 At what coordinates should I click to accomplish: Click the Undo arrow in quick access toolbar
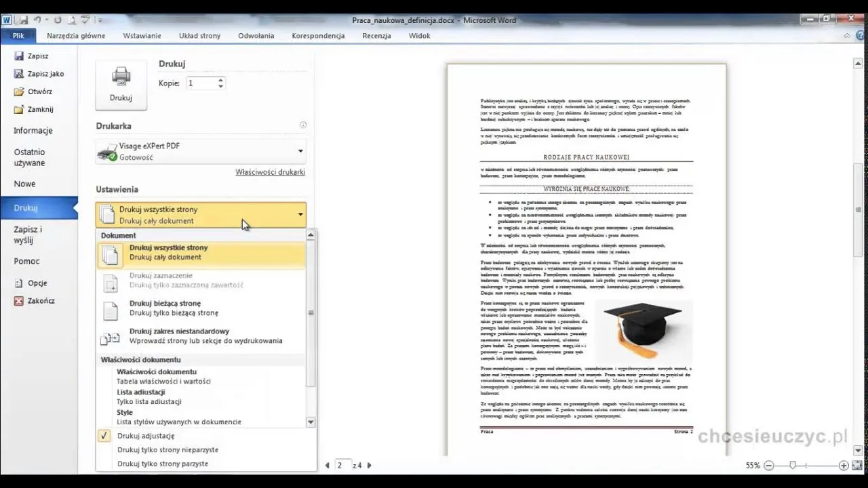[37, 20]
